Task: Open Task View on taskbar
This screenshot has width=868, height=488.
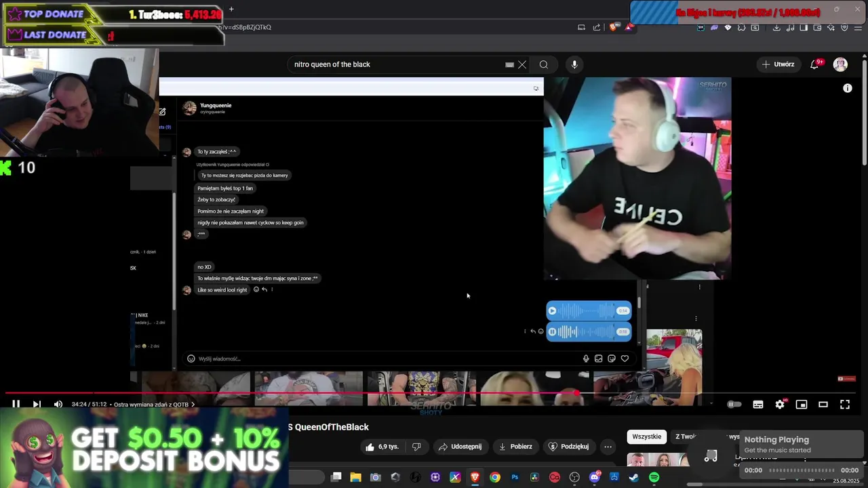Action: point(336,478)
